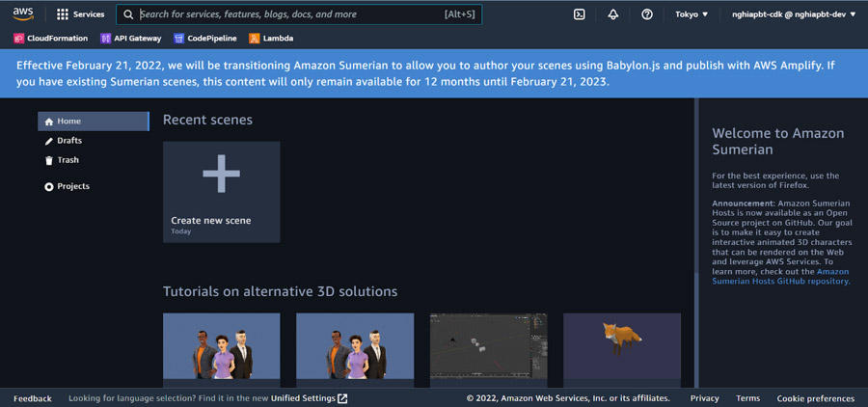Open the CodePipeline bookmark shortcut
The image size is (868, 407).
point(205,39)
